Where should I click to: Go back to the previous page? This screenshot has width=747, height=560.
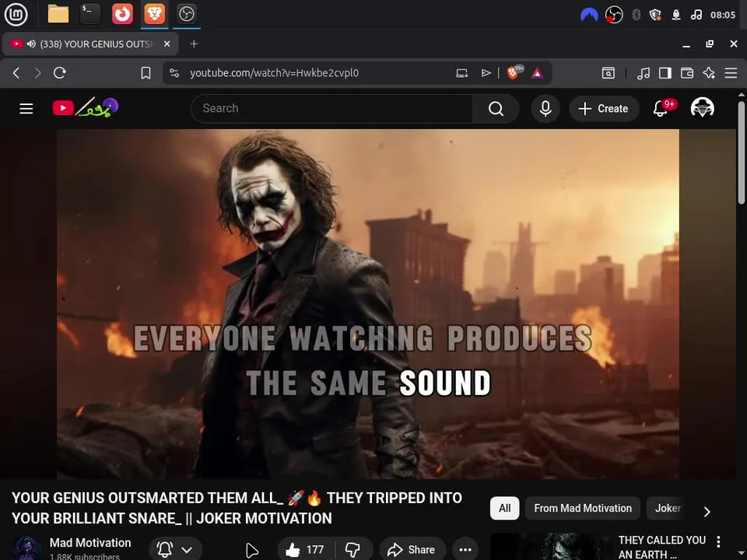tap(16, 73)
